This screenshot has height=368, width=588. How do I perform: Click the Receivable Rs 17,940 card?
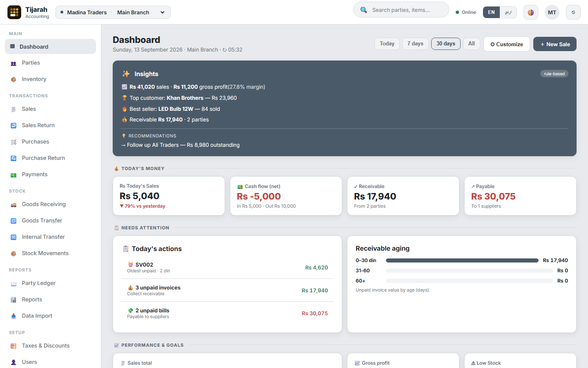tap(403, 196)
